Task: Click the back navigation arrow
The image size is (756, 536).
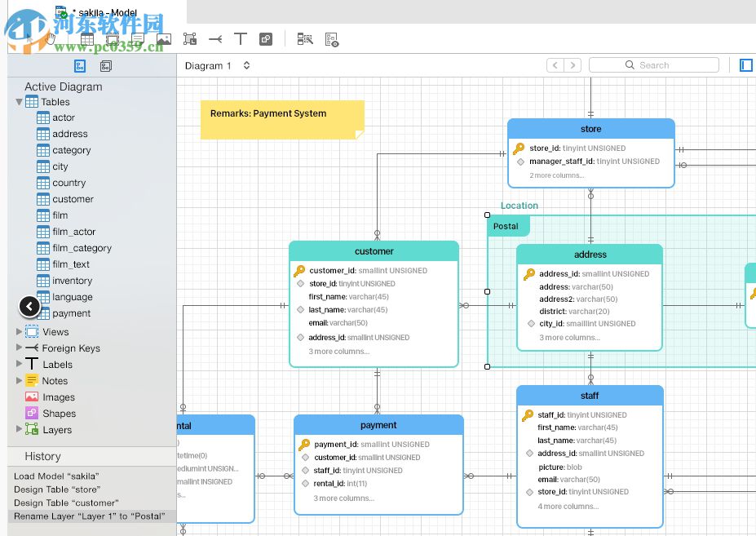Action: 554,64
